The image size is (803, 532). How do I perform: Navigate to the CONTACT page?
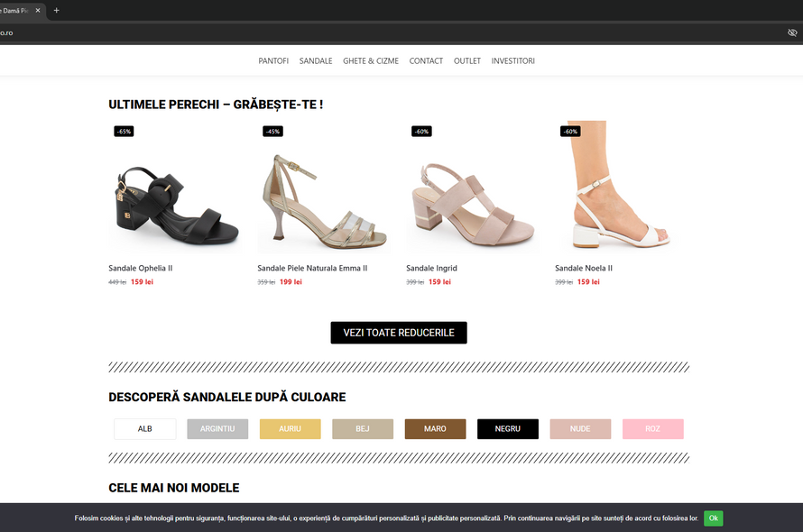point(426,61)
